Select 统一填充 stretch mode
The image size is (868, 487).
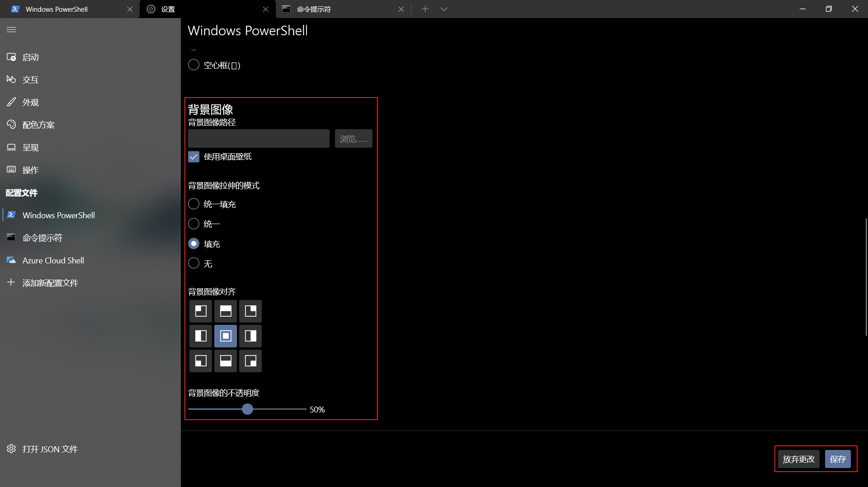(193, 204)
